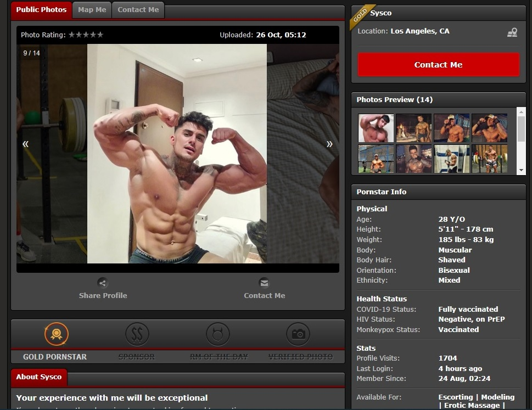This screenshot has width=532, height=410.
Task: Click the RM OF THE DAY label
Action: pyautogui.click(x=219, y=357)
